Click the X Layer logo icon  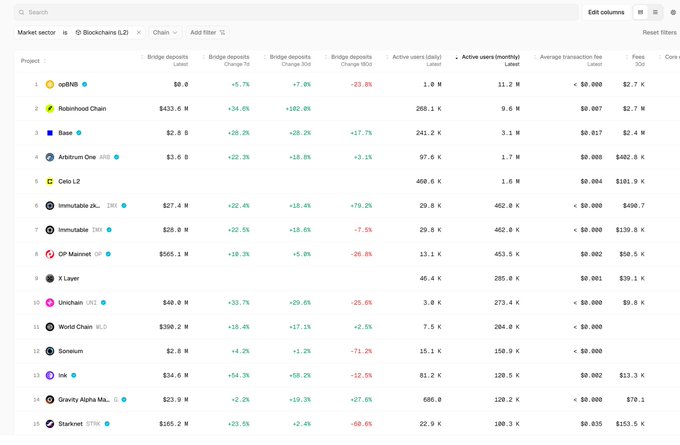point(50,278)
